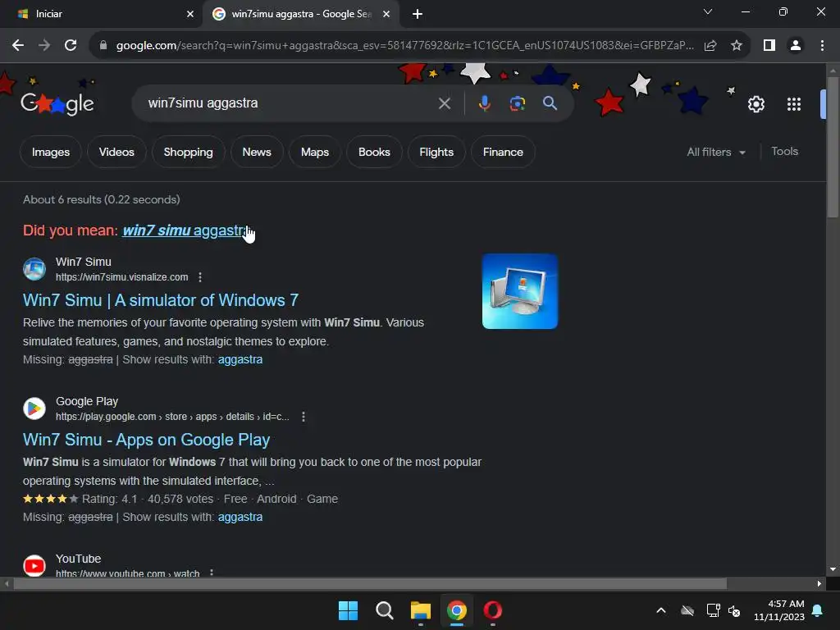Click scroll right arrow on horizontal bar
The image size is (840, 630).
(819, 583)
